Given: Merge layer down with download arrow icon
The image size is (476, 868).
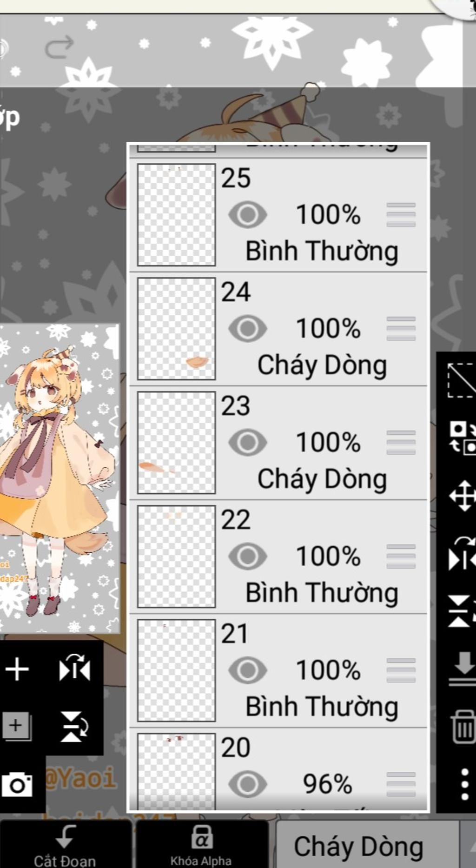Looking at the screenshot, I should (463, 669).
